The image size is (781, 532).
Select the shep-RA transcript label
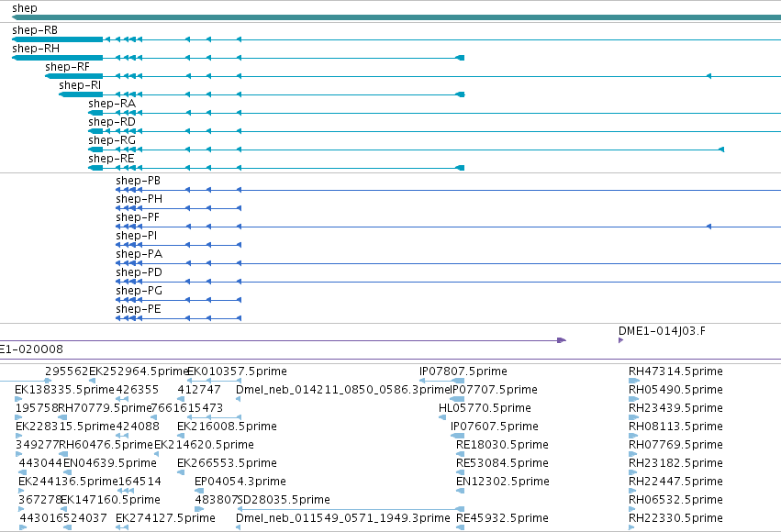pos(112,104)
